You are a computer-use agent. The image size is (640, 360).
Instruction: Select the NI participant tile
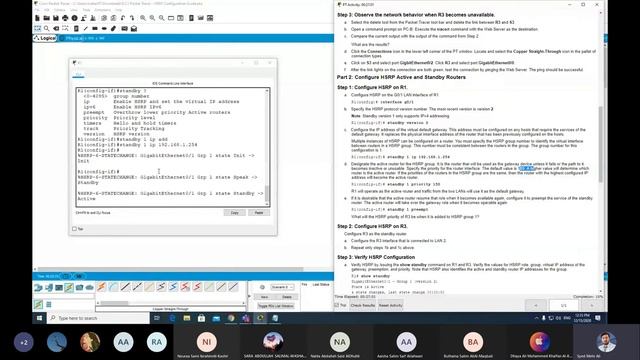click(x=207, y=342)
